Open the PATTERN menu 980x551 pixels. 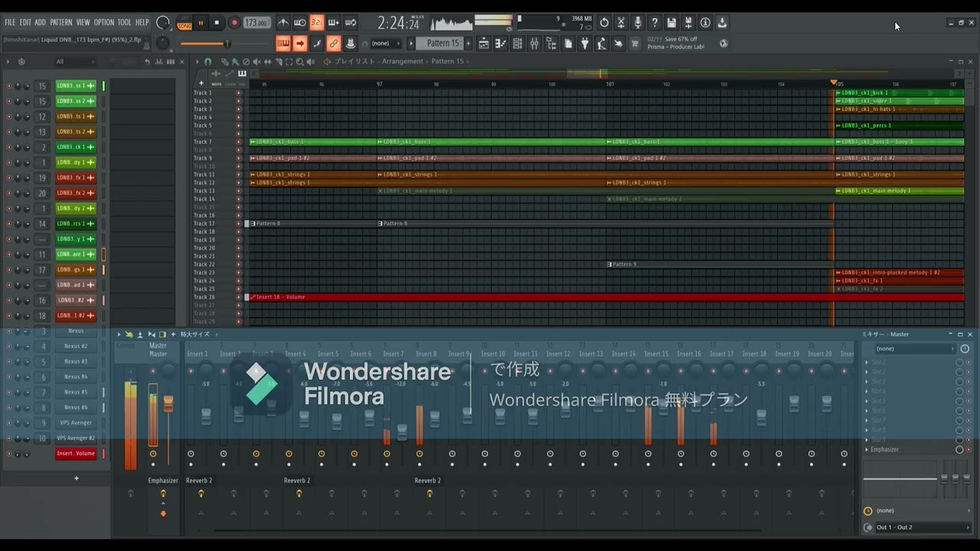click(x=61, y=22)
